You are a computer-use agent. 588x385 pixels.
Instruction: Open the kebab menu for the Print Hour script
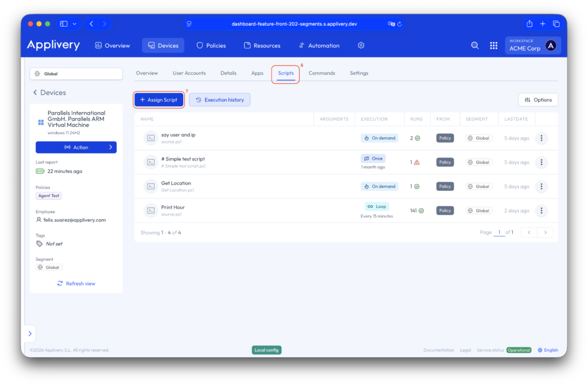point(541,210)
